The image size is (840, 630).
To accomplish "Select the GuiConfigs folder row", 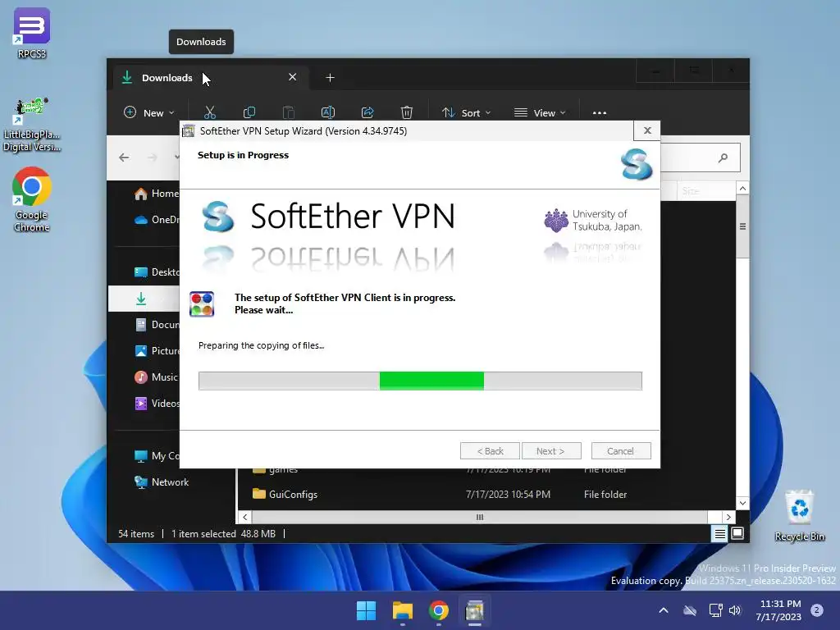I will (x=486, y=495).
